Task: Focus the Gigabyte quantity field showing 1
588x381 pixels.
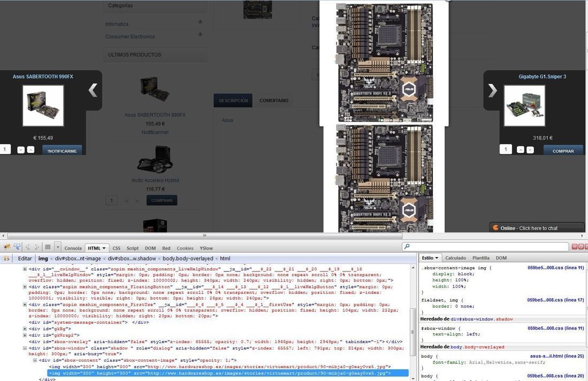Action: (506, 149)
